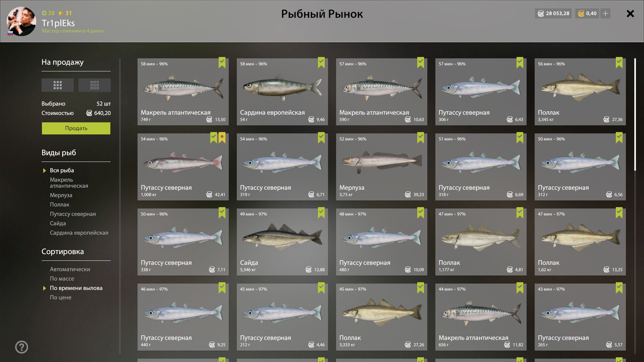Add gold coins with plus icon
644x362 pixels.
[x=605, y=13]
